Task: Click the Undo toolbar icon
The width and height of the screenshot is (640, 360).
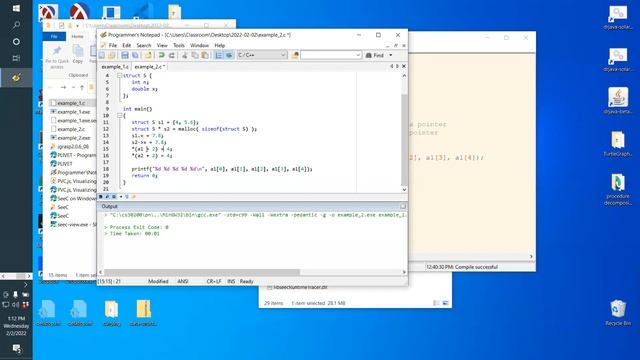Action: pyautogui.click(x=162, y=55)
